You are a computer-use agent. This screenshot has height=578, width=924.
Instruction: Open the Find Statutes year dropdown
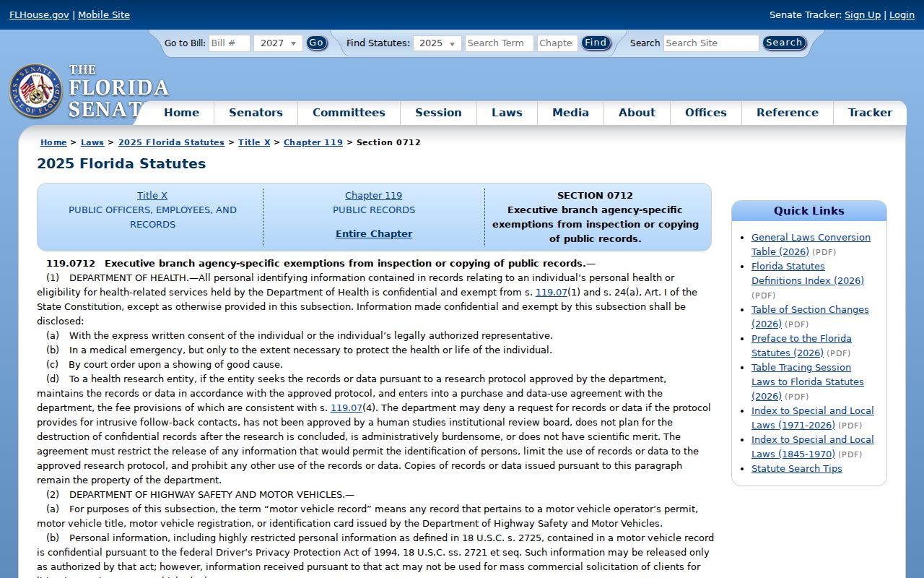coord(437,43)
